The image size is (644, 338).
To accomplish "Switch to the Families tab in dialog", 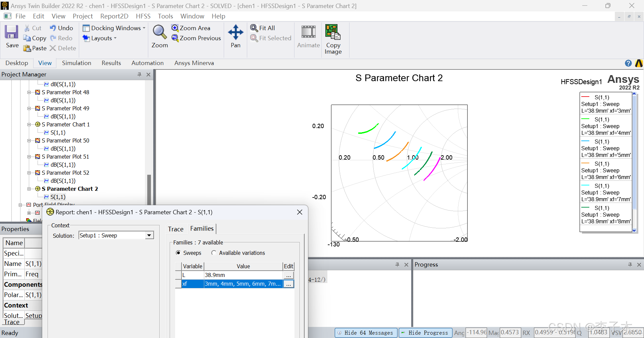I will [202, 228].
